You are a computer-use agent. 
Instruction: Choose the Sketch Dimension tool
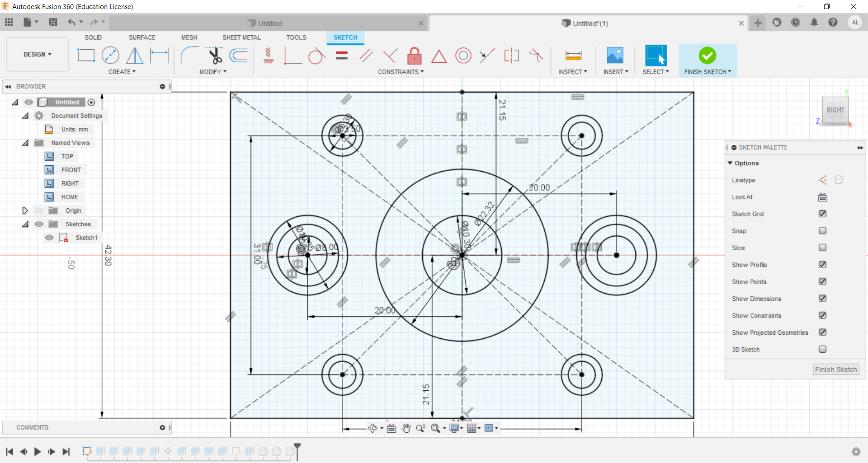click(159, 56)
